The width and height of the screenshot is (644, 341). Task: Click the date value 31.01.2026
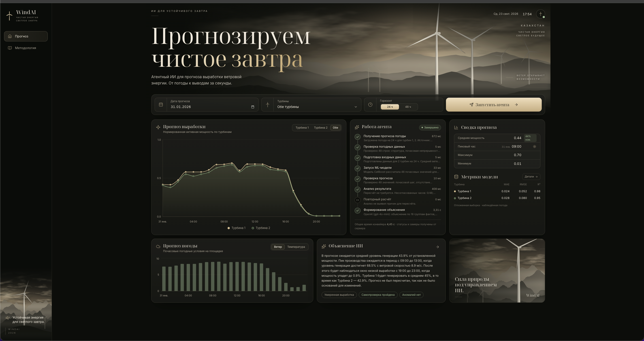point(181,107)
